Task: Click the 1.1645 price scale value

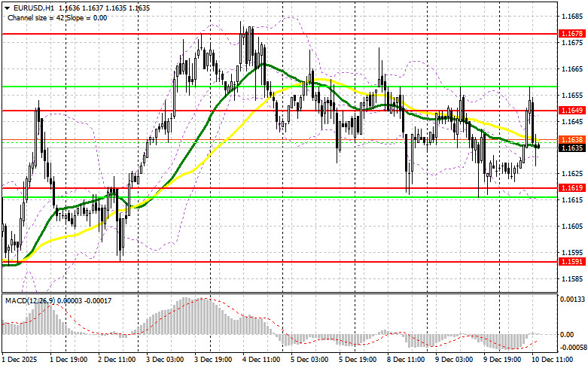Action: 571,121
